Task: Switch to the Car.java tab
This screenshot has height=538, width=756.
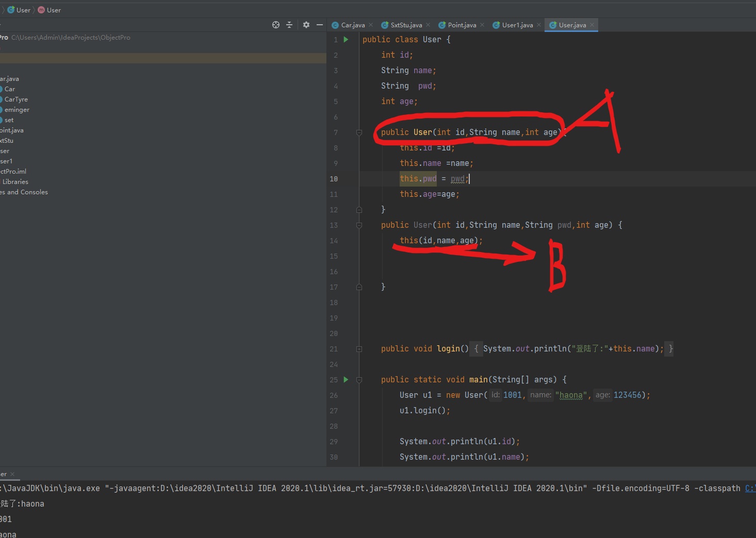Action: pyautogui.click(x=353, y=25)
